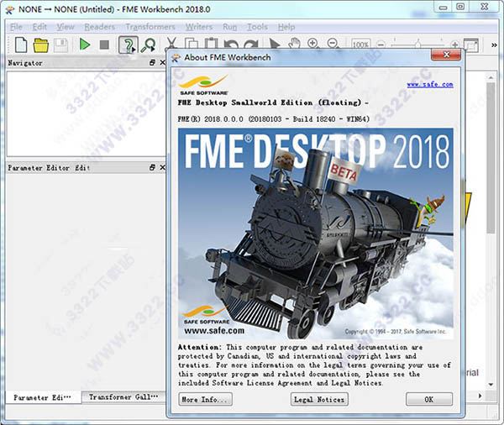Image resolution: width=504 pixels, height=425 pixels.
Task: Click the copy icon in the toolbar
Action: coord(191,44)
